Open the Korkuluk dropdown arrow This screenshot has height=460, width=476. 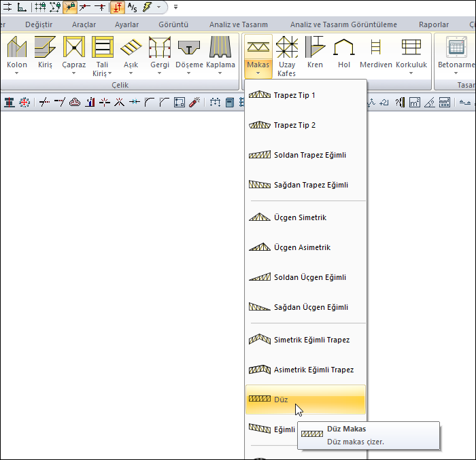coord(411,73)
